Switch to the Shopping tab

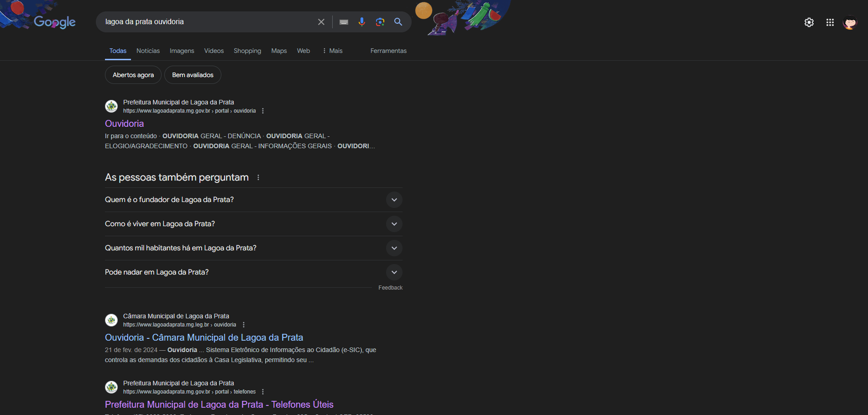[x=247, y=51]
